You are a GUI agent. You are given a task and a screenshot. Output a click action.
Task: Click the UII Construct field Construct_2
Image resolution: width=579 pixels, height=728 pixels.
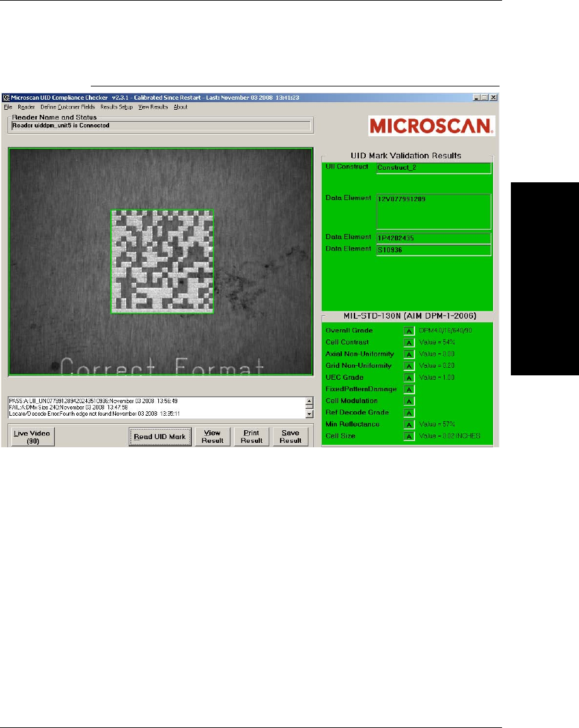[x=434, y=168]
